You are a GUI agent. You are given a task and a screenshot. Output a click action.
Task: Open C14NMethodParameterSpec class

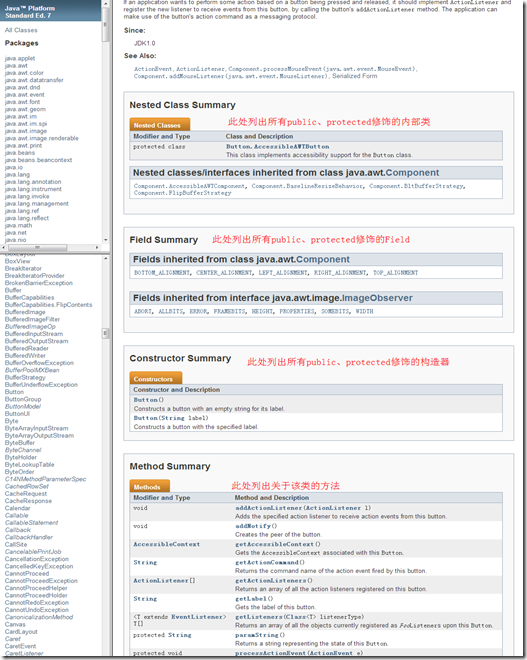[45, 479]
